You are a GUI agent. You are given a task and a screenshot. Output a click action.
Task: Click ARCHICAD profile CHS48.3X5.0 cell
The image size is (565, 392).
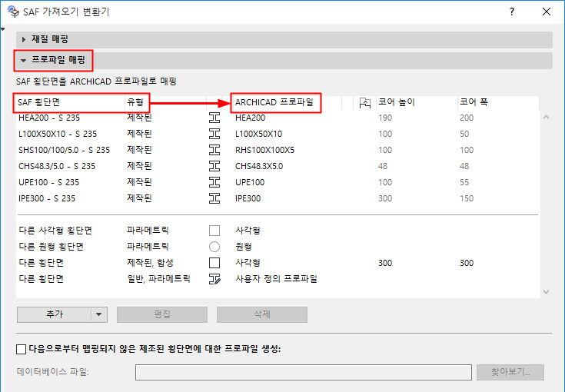pos(259,166)
